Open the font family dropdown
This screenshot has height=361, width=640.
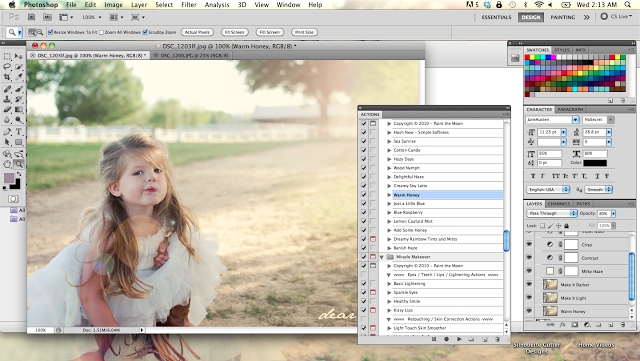click(576, 120)
